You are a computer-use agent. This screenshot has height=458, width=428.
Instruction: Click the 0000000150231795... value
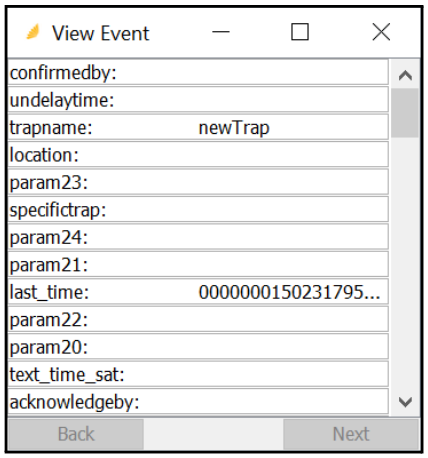(289, 292)
